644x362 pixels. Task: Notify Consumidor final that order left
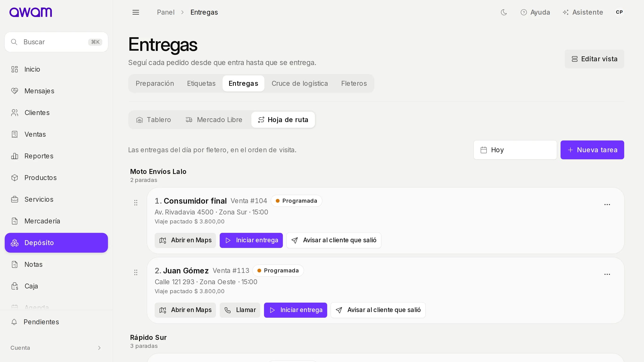click(334, 240)
